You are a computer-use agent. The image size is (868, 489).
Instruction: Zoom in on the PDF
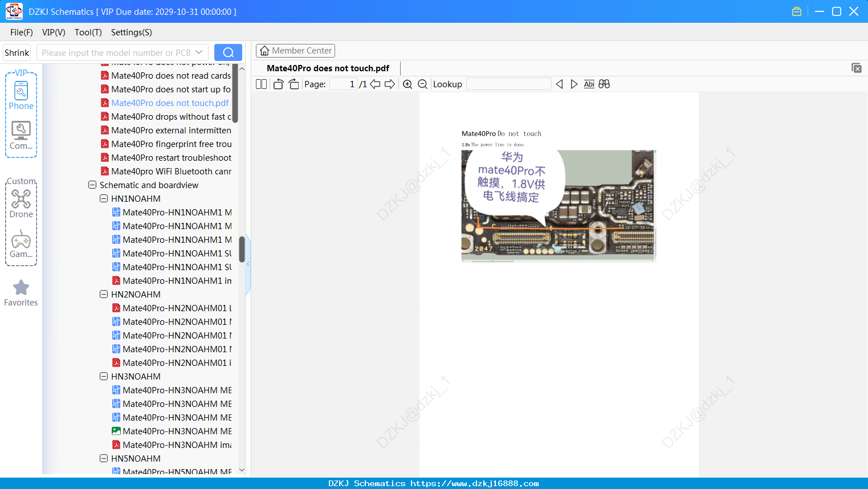pyautogui.click(x=407, y=84)
